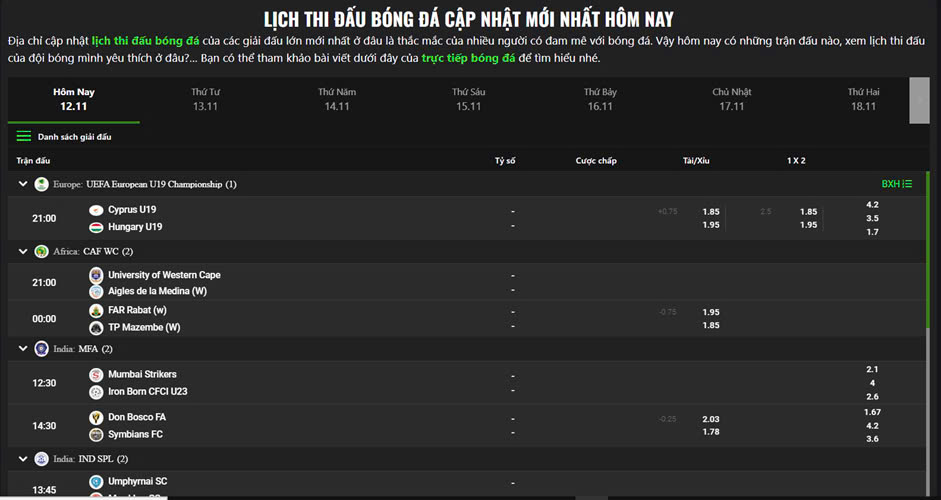Click the BXH standings icon
This screenshot has height=500, width=941.
896,184
